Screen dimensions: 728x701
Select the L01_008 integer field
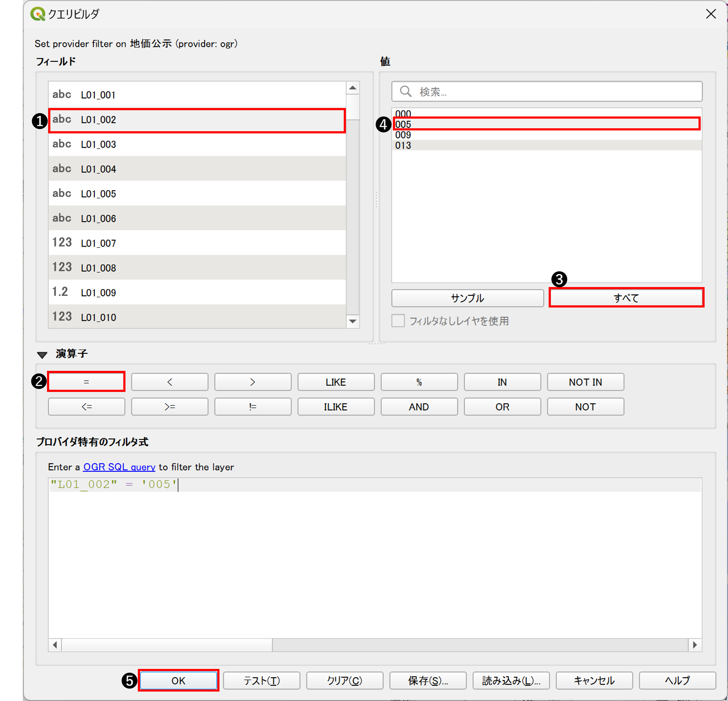click(197, 268)
